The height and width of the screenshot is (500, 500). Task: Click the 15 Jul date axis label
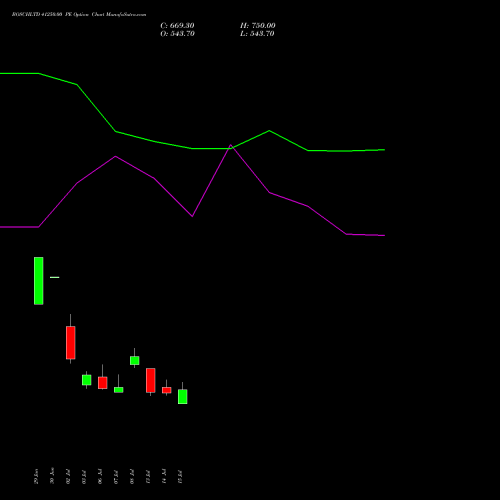coord(180,477)
